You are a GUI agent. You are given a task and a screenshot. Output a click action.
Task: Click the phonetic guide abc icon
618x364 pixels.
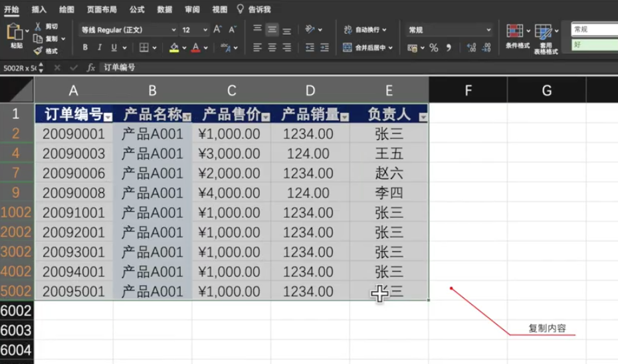tap(225, 48)
